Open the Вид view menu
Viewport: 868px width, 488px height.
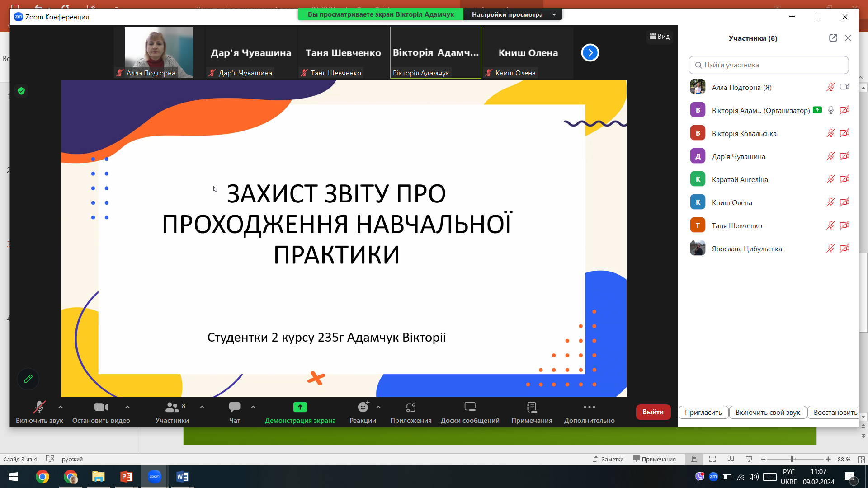point(660,37)
